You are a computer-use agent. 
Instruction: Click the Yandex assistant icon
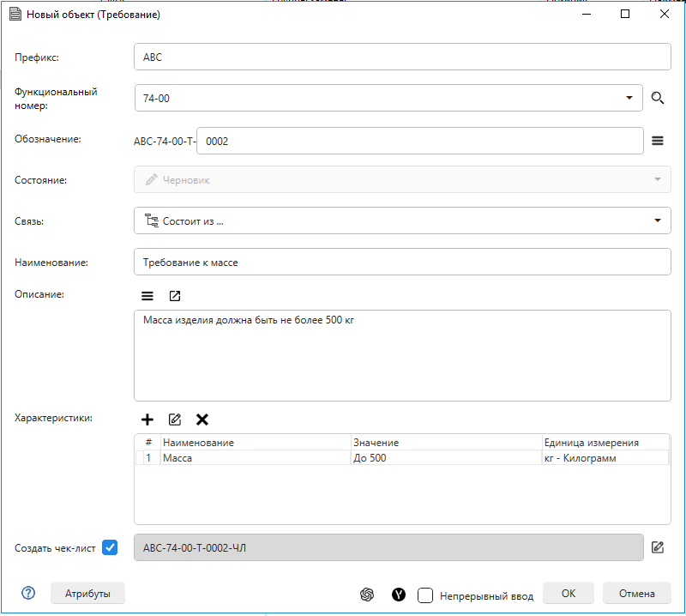(x=399, y=595)
